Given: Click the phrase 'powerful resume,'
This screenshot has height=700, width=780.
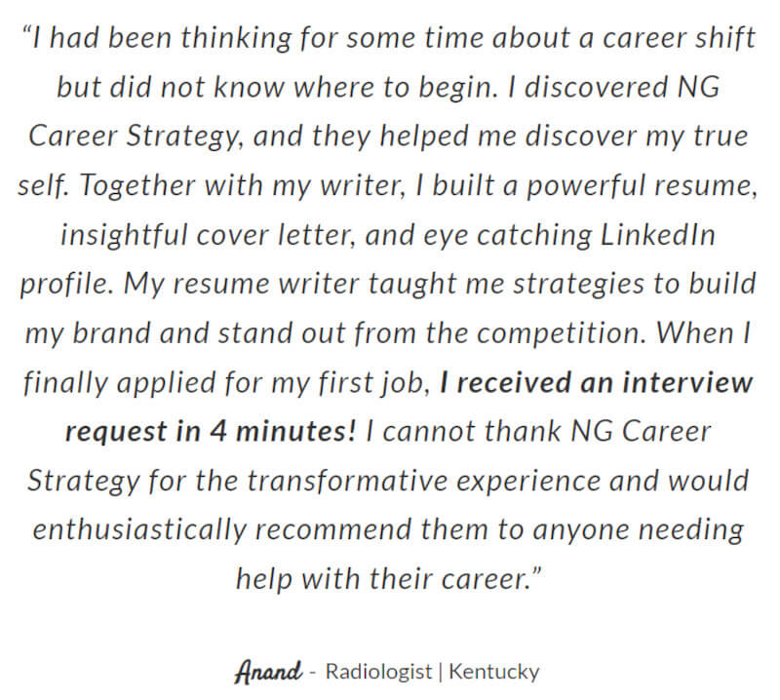Looking at the screenshot, I should pyautogui.click(x=642, y=185).
